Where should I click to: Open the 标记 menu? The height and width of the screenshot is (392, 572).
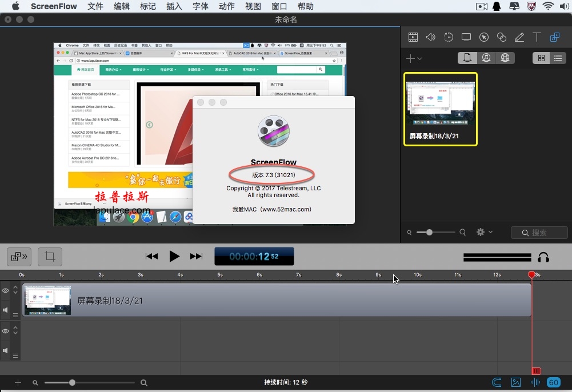(x=148, y=6)
